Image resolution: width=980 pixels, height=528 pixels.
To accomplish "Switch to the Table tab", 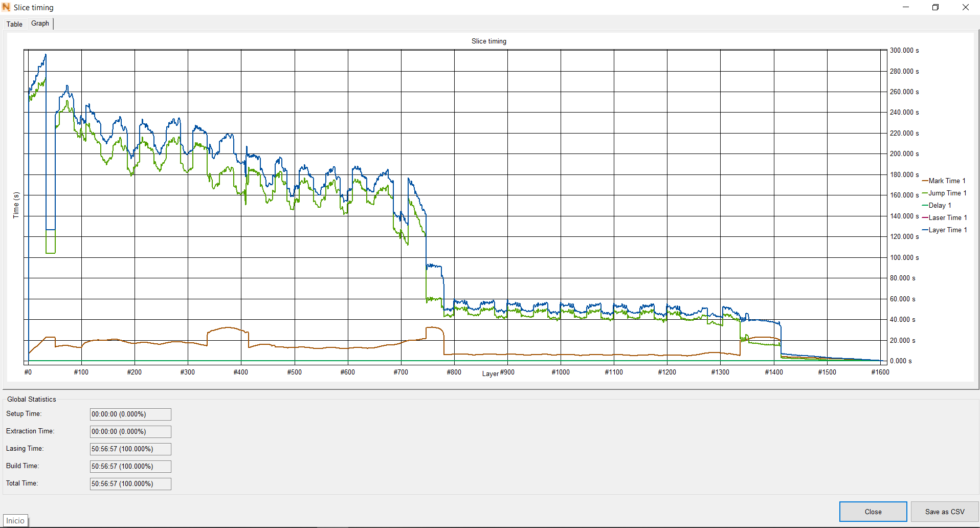I will coord(14,24).
